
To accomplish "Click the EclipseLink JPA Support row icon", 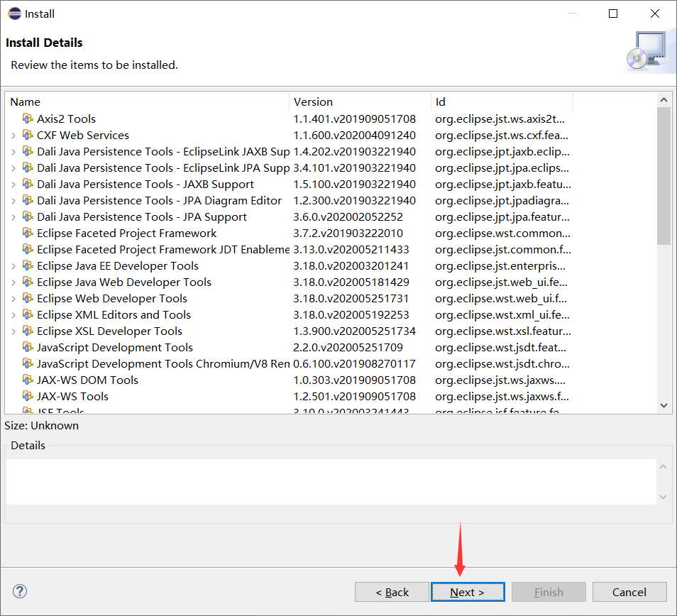I will pos(28,167).
